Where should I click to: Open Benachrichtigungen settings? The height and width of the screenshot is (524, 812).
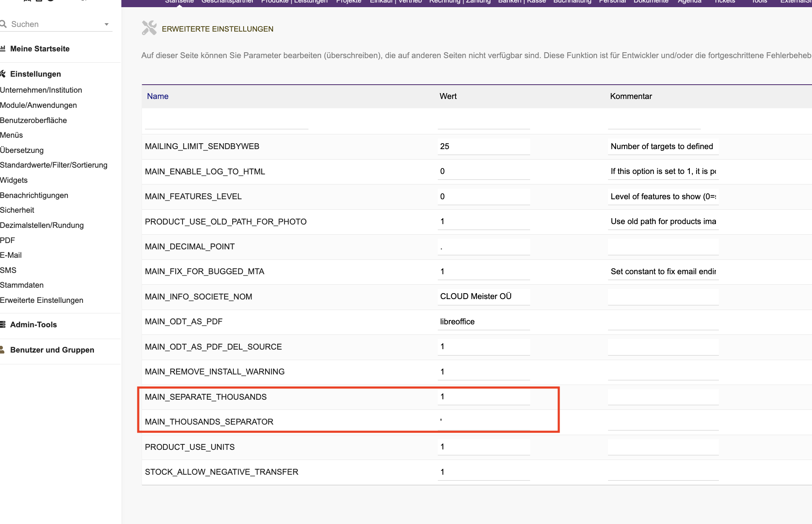(x=34, y=195)
